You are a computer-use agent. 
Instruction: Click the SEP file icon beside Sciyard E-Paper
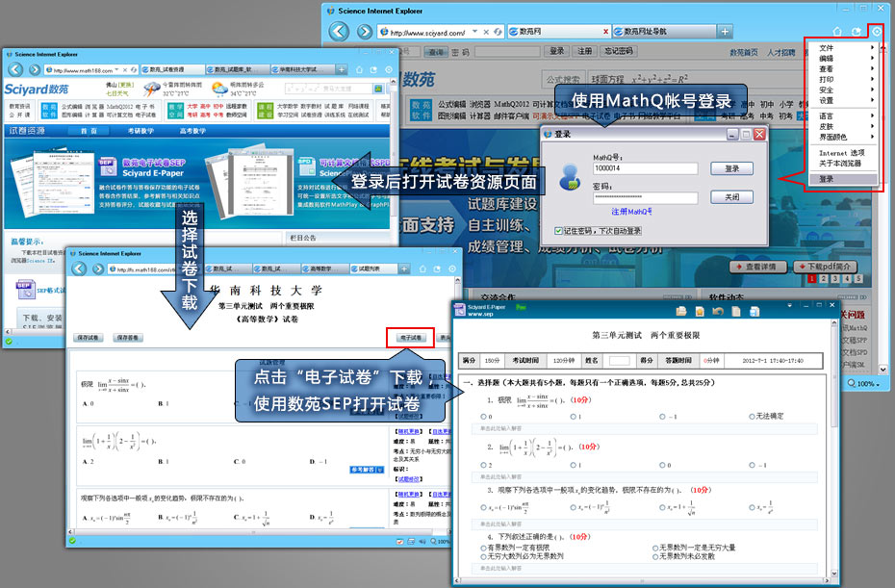108,166
